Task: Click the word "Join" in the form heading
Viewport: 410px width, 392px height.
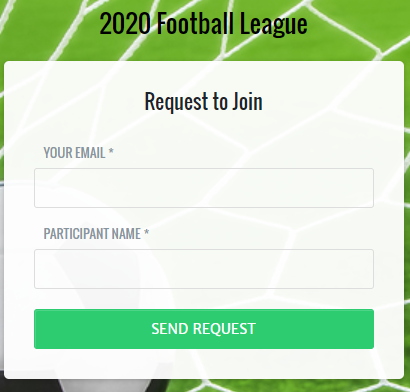Action: point(247,101)
